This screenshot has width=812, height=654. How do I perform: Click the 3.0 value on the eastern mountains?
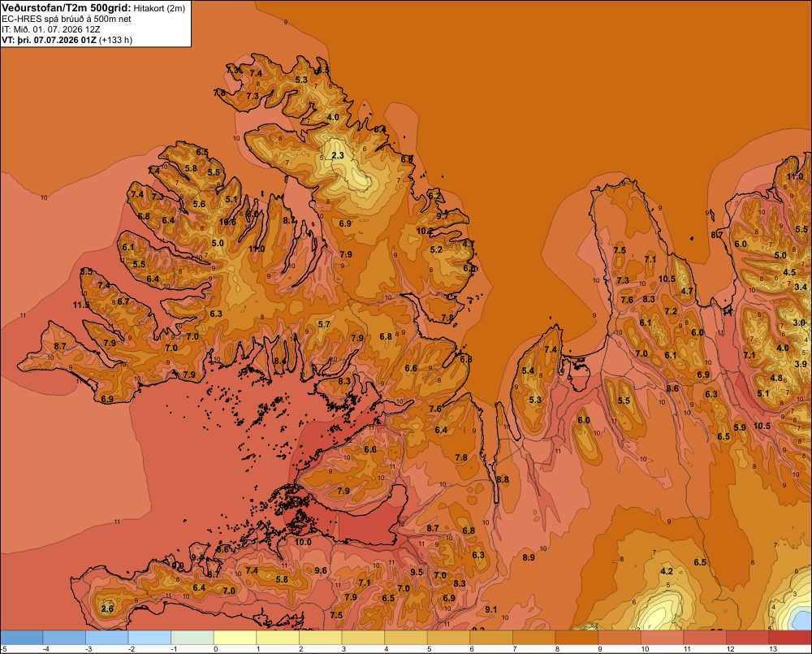coord(799,323)
